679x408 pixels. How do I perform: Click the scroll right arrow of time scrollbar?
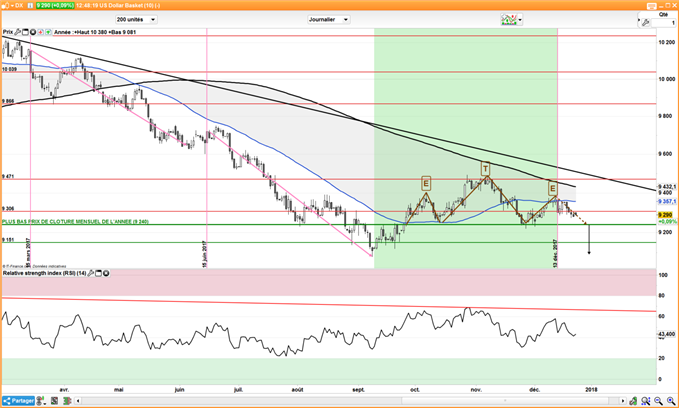coord(623,401)
